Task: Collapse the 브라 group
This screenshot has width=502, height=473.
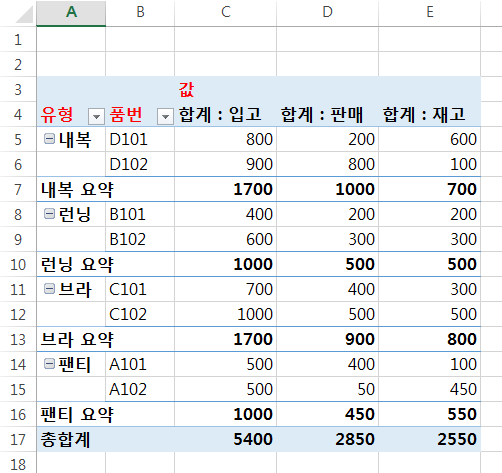Action: click(x=49, y=288)
